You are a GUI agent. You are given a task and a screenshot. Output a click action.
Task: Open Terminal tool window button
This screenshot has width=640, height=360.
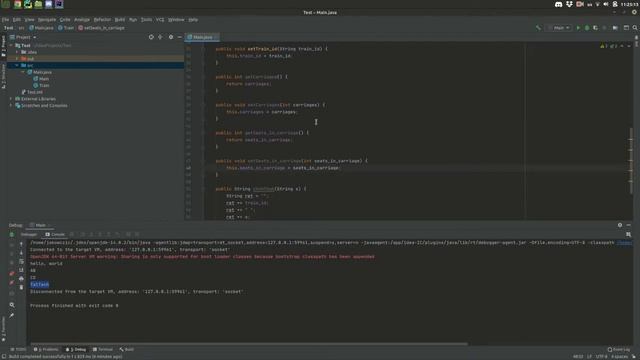[x=103, y=349]
